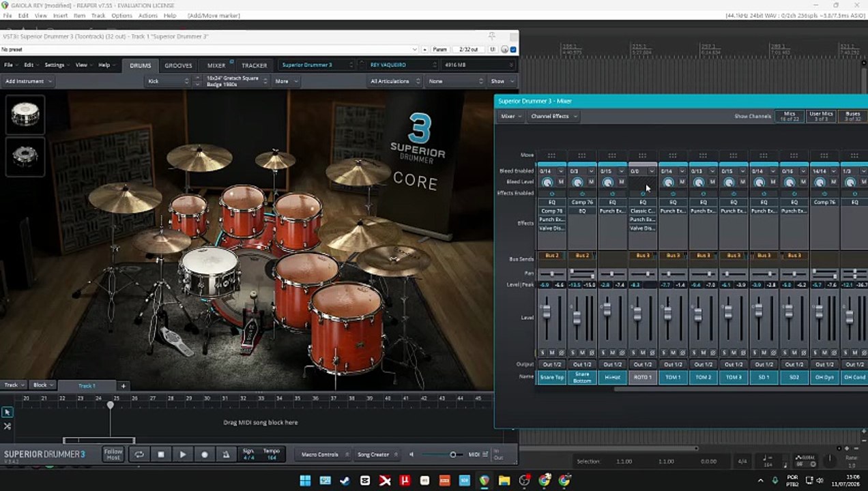Open REAPER's Options menu
Viewport: 868px width, 491px height.
coord(121,16)
